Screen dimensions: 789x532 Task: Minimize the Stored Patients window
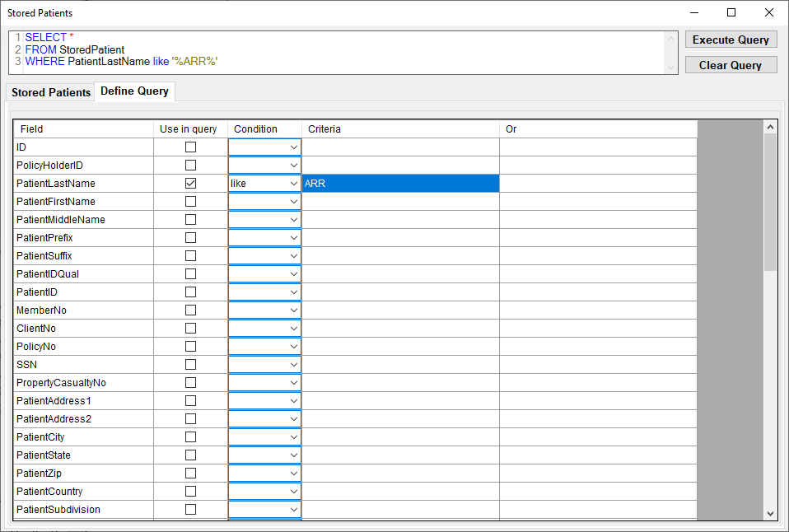[x=694, y=12]
